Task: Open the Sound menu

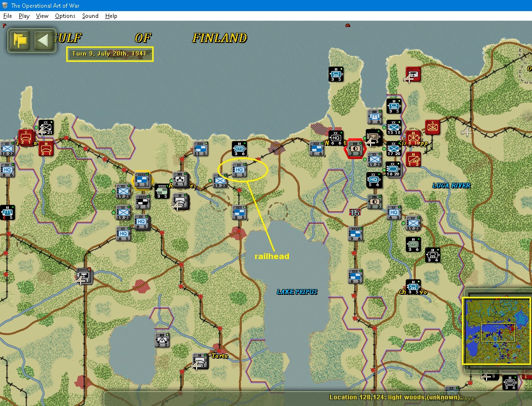Action: click(x=90, y=16)
